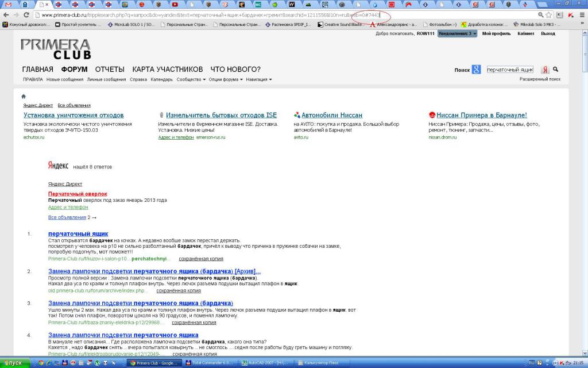588x368 pixels.
Task: Click the magnifier search icon
Action: (x=555, y=69)
